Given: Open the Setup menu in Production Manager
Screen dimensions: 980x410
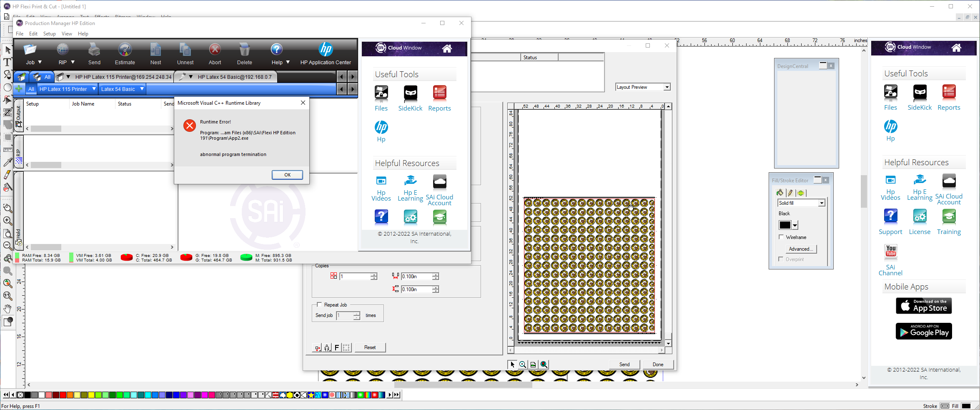Looking at the screenshot, I should [x=49, y=34].
